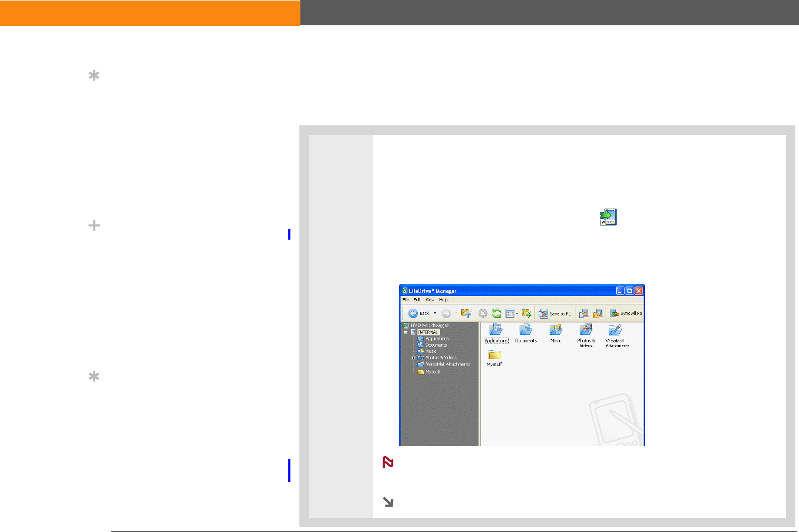Click the Stop (X) toolbar icon
The image size is (799, 532).
coord(482,313)
